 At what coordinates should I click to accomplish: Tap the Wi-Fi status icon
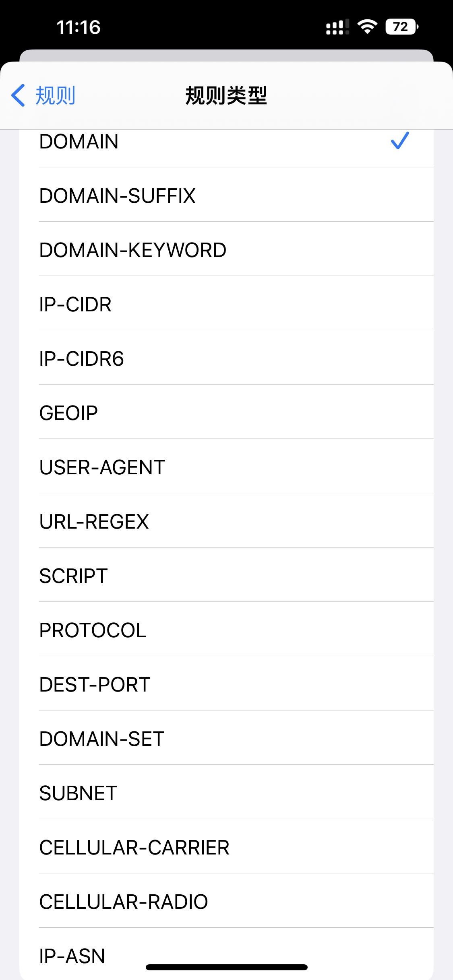click(367, 27)
